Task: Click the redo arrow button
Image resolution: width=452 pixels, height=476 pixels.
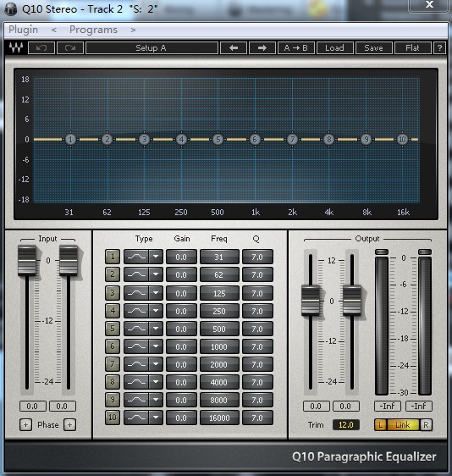Action: point(70,48)
